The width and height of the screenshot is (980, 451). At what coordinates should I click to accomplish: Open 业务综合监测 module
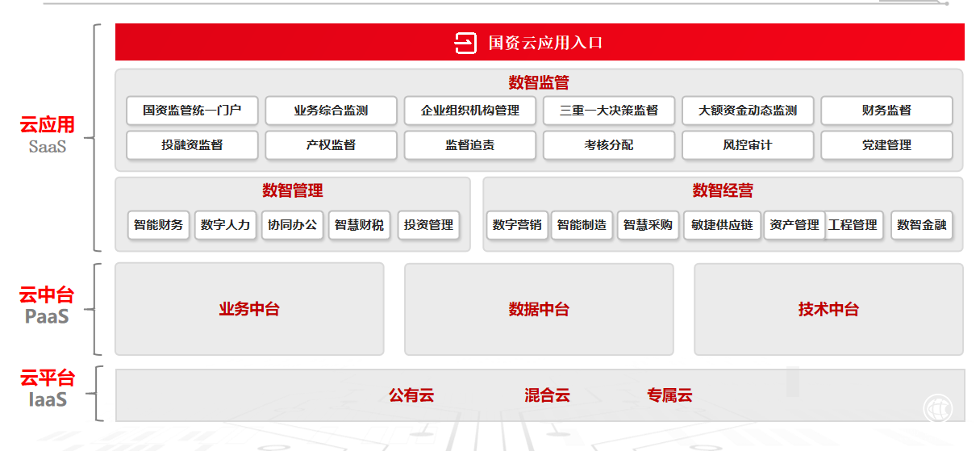click(331, 111)
